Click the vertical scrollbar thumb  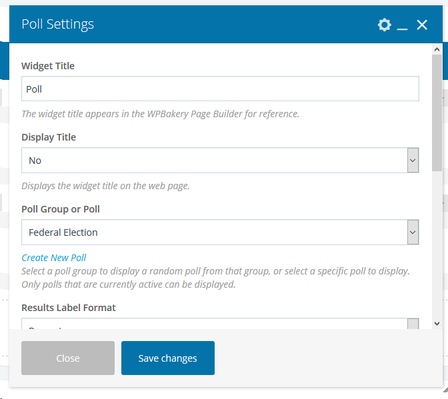click(x=437, y=113)
